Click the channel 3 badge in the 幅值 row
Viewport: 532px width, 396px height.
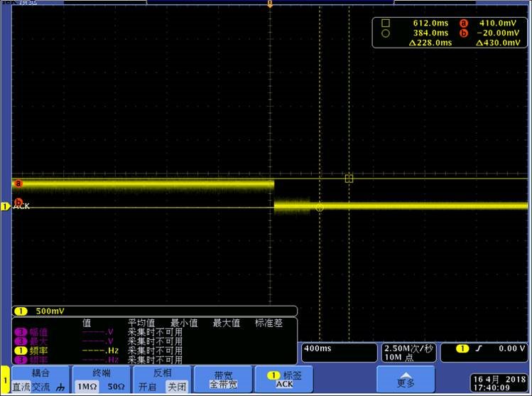tap(21, 332)
